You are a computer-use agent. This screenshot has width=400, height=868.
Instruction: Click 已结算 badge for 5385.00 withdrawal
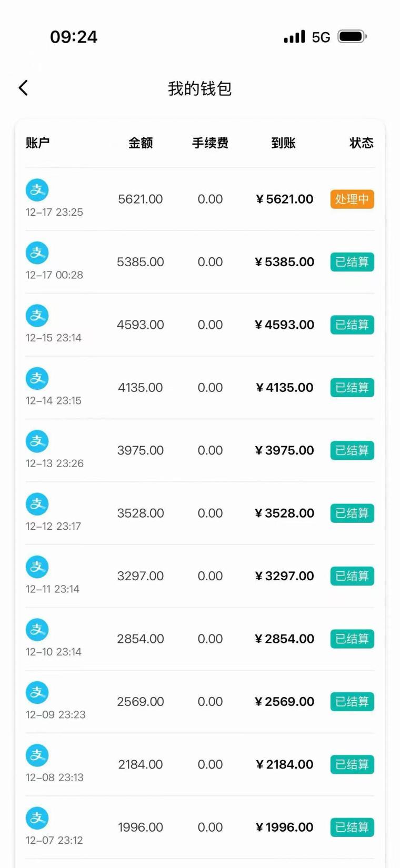click(x=352, y=262)
